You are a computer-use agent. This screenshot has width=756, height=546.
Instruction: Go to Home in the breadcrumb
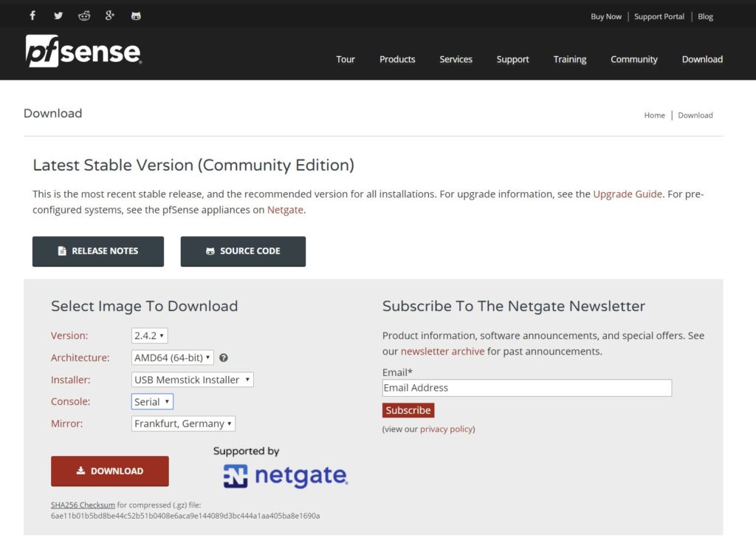pyautogui.click(x=654, y=115)
